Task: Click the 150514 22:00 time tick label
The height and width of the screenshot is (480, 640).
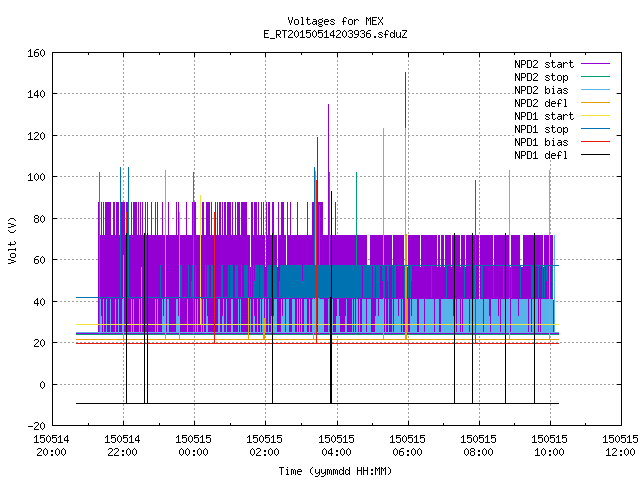Action: (x=122, y=446)
